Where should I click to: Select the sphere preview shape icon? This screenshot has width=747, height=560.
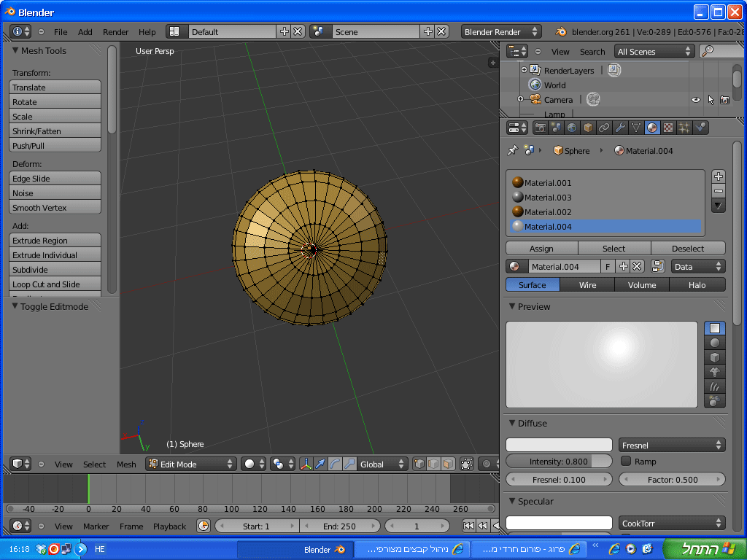tap(715, 343)
